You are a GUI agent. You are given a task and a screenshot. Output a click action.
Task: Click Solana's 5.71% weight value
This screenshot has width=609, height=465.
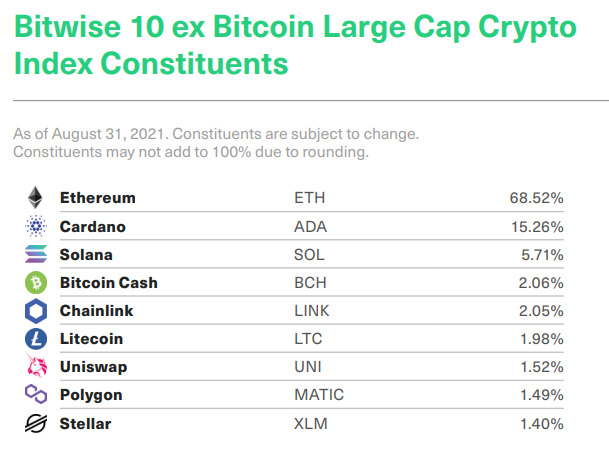click(540, 254)
